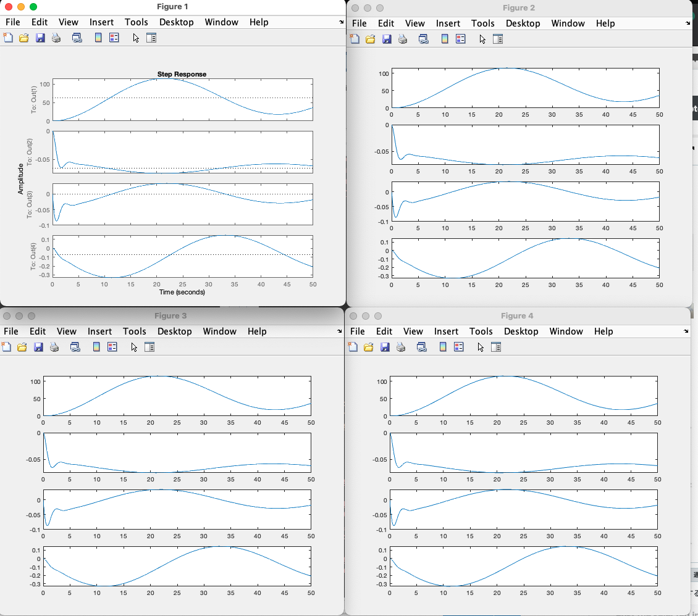Viewport: 698px width, 616px height.
Task: Click Save icon in Figure 3 toolbar
Action: point(39,347)
